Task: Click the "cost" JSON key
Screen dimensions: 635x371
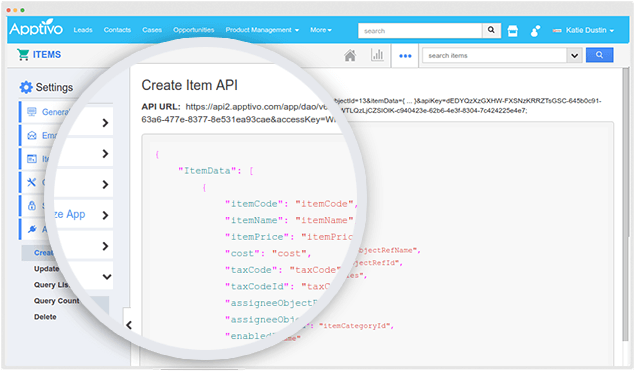Action: coord(242,254)
